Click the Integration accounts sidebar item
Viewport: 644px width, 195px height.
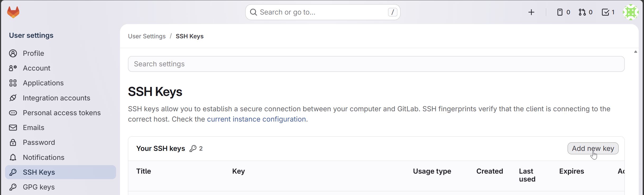click(x=56, y=98)
